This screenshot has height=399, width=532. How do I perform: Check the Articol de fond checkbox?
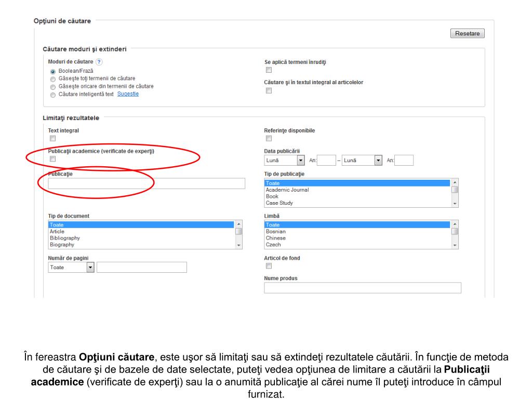(x=269, y=265)
